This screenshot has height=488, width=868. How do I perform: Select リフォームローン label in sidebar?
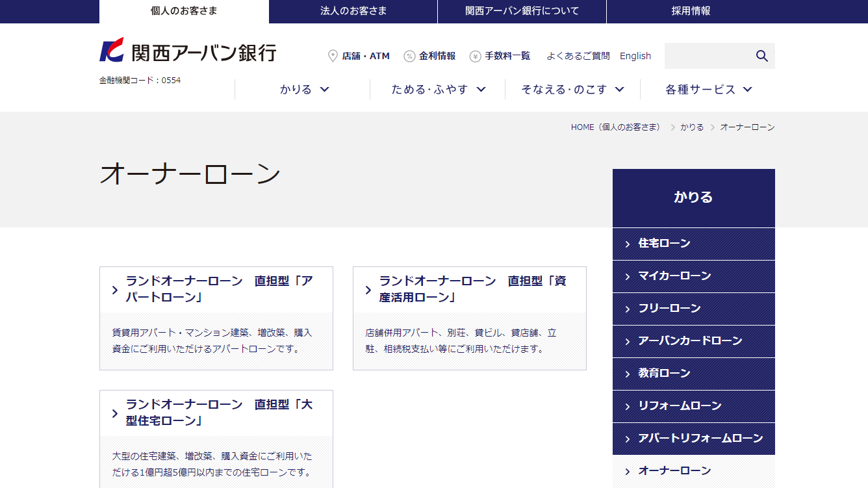680,405
